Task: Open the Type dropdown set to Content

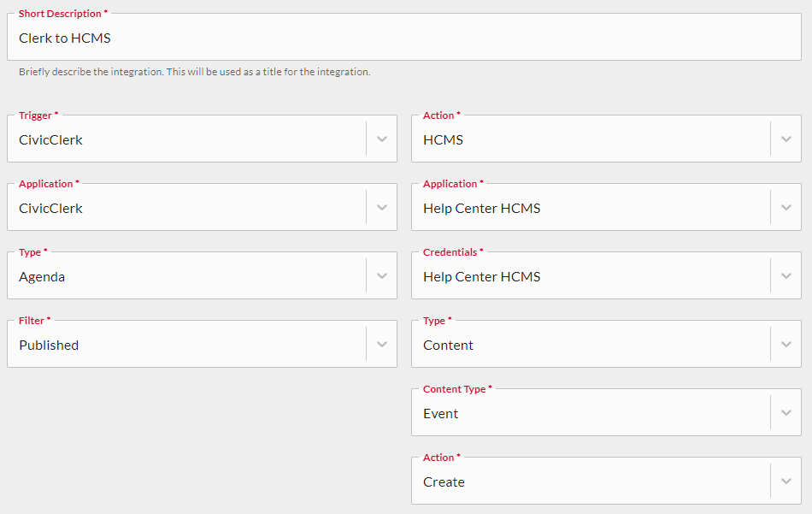Action: coord(606,344)
